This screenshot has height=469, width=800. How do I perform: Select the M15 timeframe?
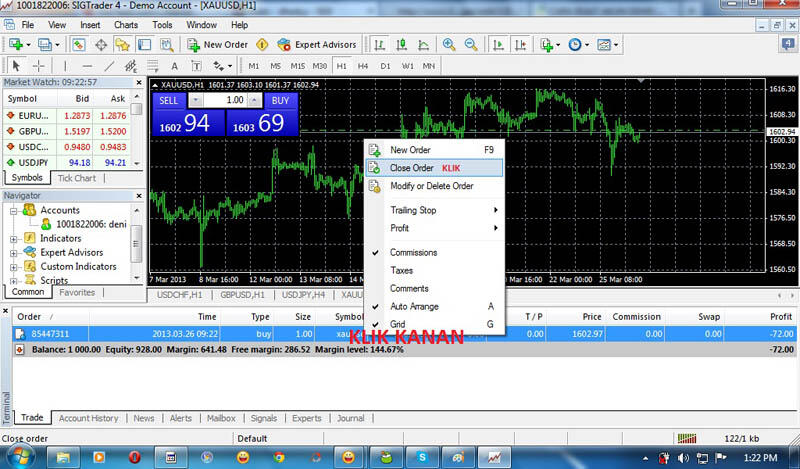297,66
